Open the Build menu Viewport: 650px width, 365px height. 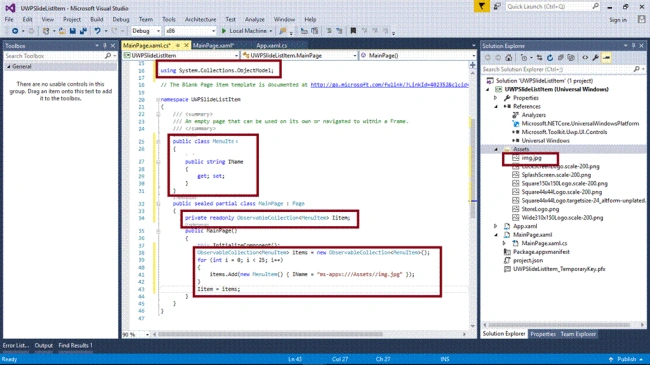tap(97, 19)
